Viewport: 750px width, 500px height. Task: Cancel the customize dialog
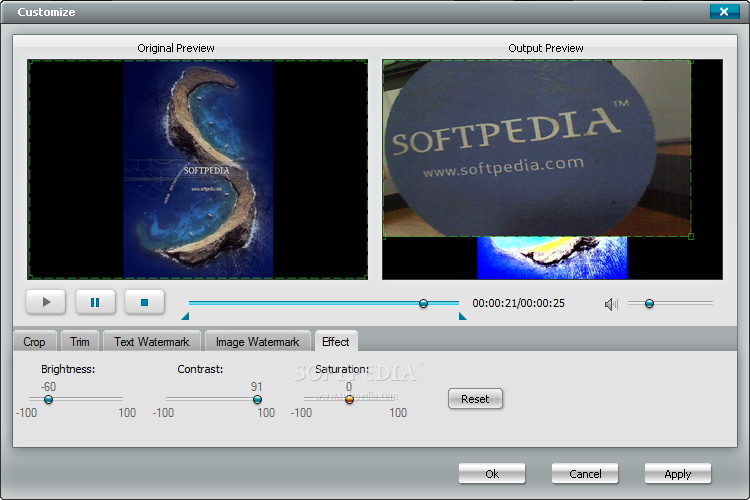point(585,474)
